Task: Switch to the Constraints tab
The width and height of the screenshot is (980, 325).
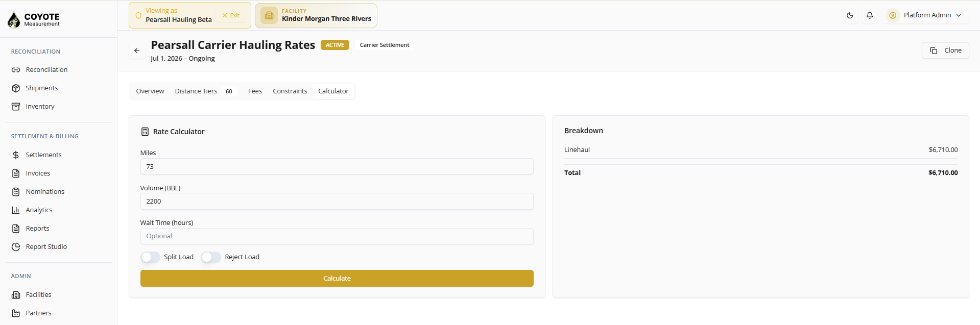Action: pyautogui.click(x=290, y=91)
